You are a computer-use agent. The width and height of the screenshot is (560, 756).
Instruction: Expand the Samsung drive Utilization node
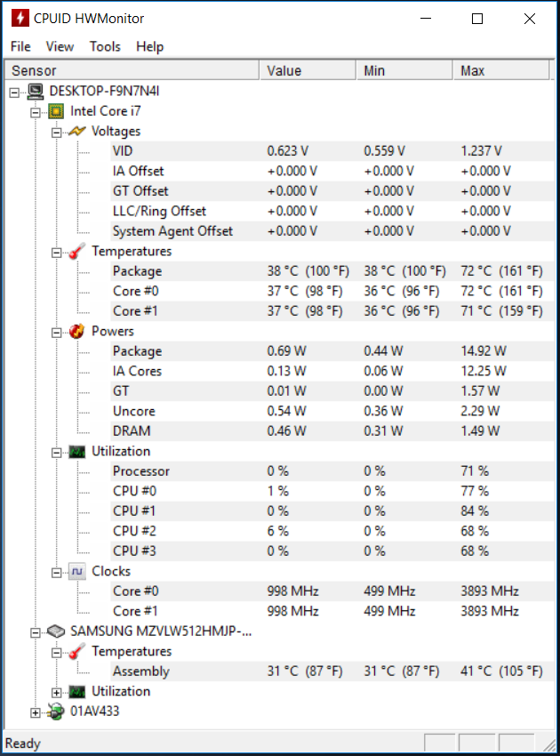[x=56, y=693]
